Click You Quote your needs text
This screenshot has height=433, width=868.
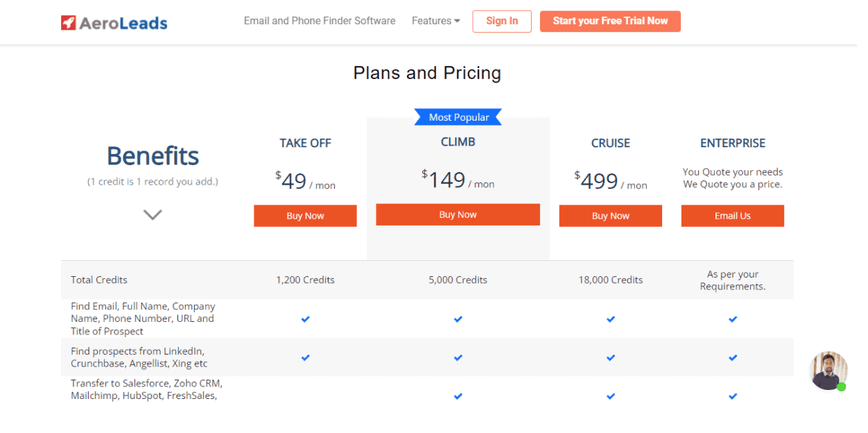click(733, 178)
